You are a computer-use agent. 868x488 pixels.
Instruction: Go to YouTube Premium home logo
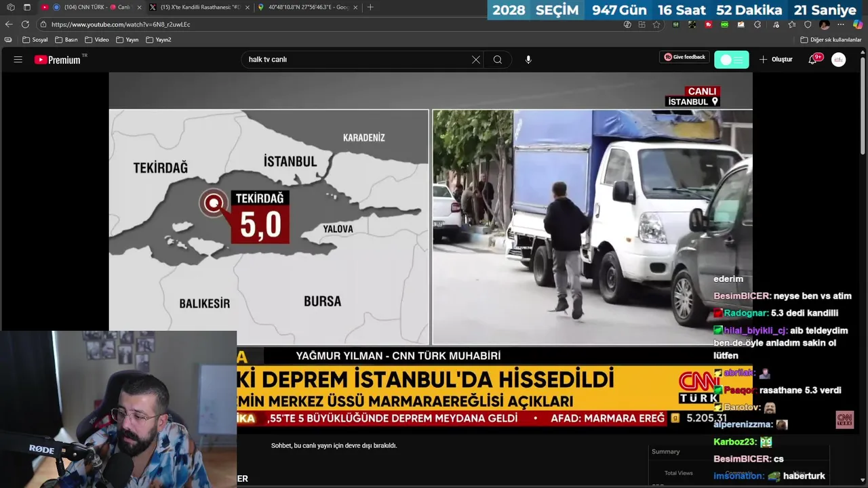coord(58,60)
